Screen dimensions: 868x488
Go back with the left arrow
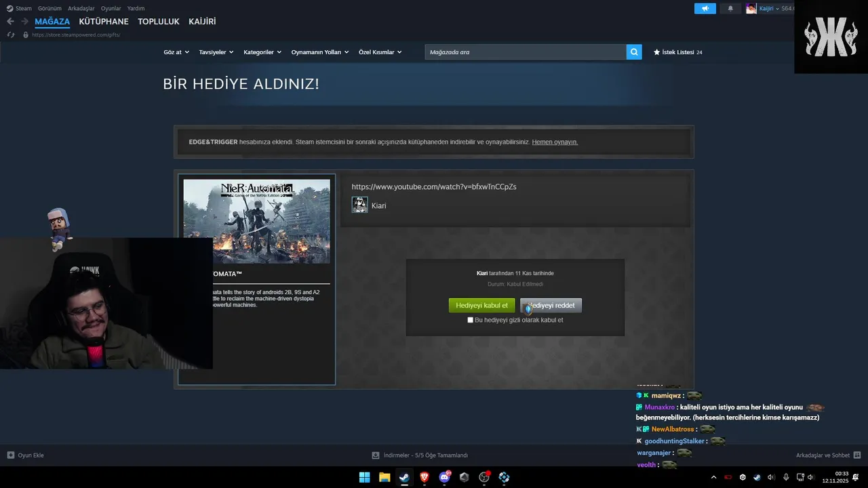coord(10,22)
